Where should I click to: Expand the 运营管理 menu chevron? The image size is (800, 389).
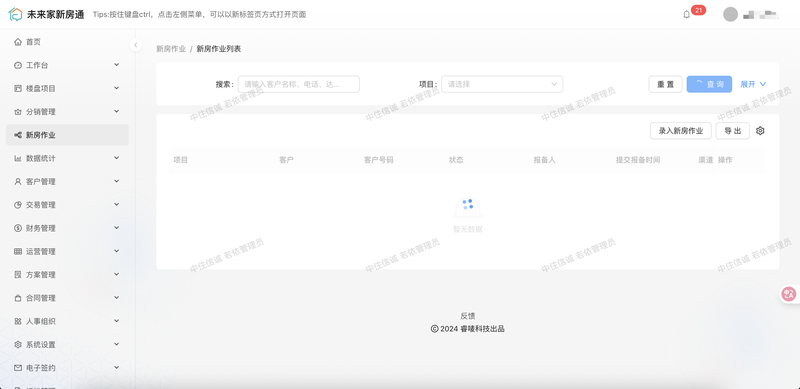pyautogui.click(x=116, y=251)
